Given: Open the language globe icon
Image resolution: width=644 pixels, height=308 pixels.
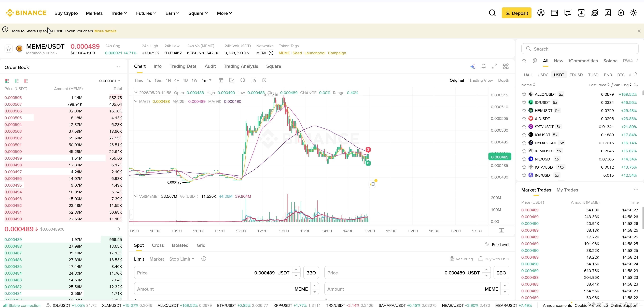Looking at the screenshot, I should 595,13.
